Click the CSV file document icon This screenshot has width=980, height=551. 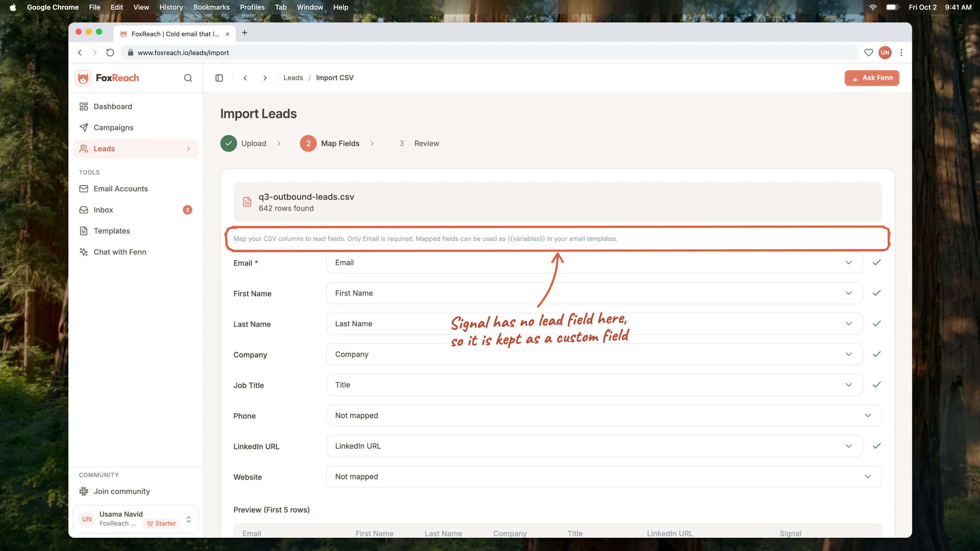tap(247, 202)
